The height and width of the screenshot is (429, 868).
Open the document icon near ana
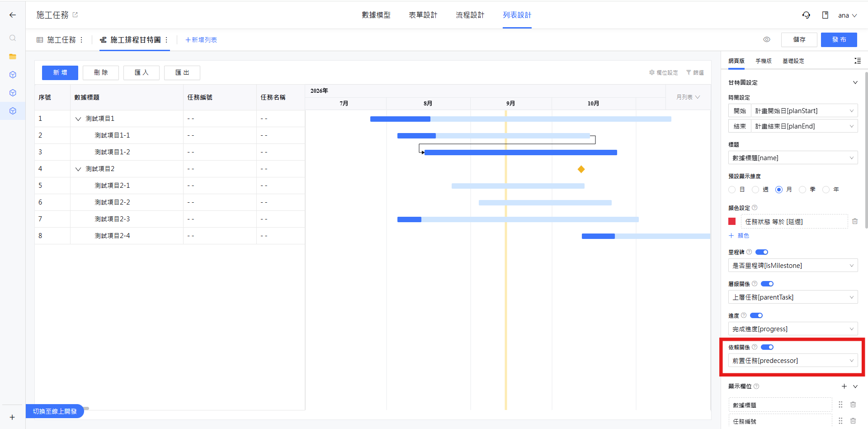825,15
